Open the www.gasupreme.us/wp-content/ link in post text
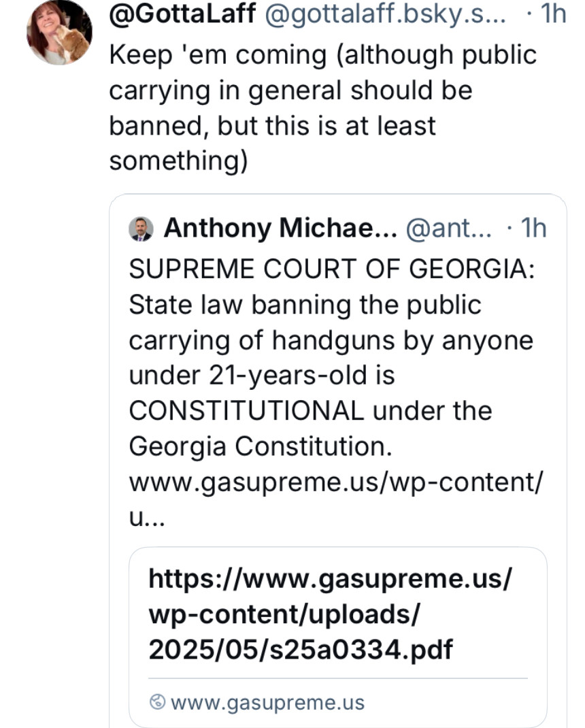The height and width of the screenshot is (728, 585). tap(335, 482)
